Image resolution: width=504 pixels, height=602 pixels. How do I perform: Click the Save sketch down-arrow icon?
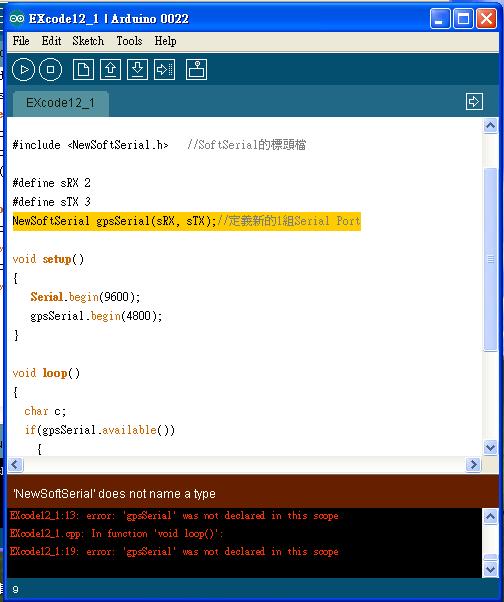pyautogui.click(x=137, y=69)
